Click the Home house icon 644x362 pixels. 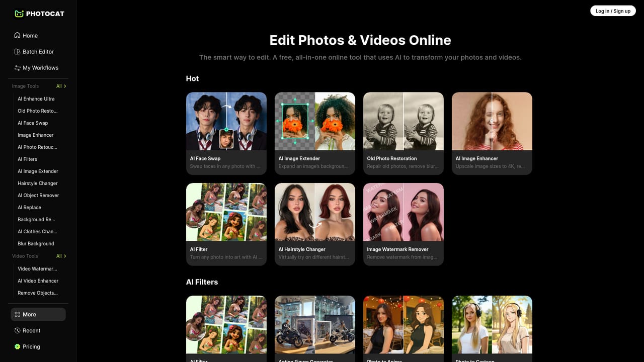[17, 36]
